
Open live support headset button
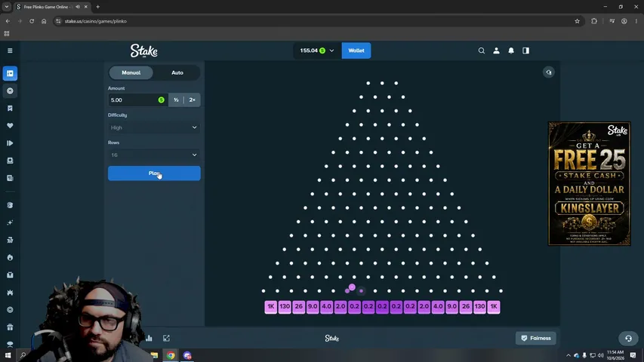pyautogui.click(x=628, y=338)
